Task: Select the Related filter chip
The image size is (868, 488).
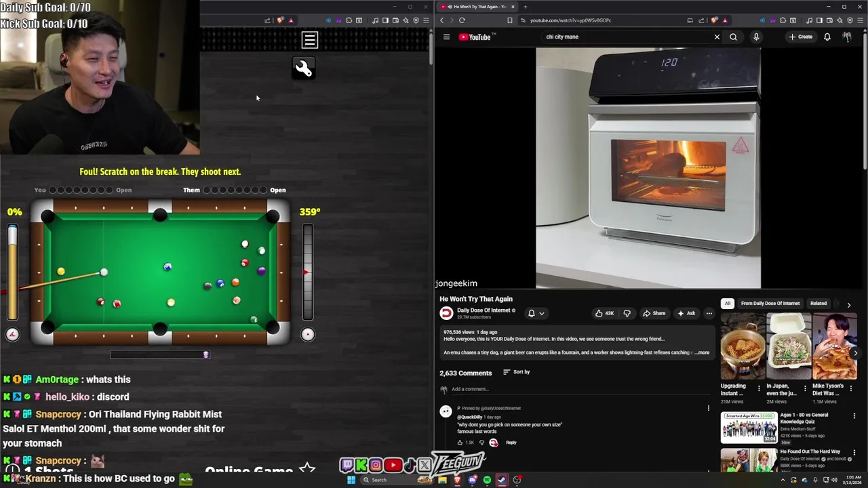Action: point(818,304)
